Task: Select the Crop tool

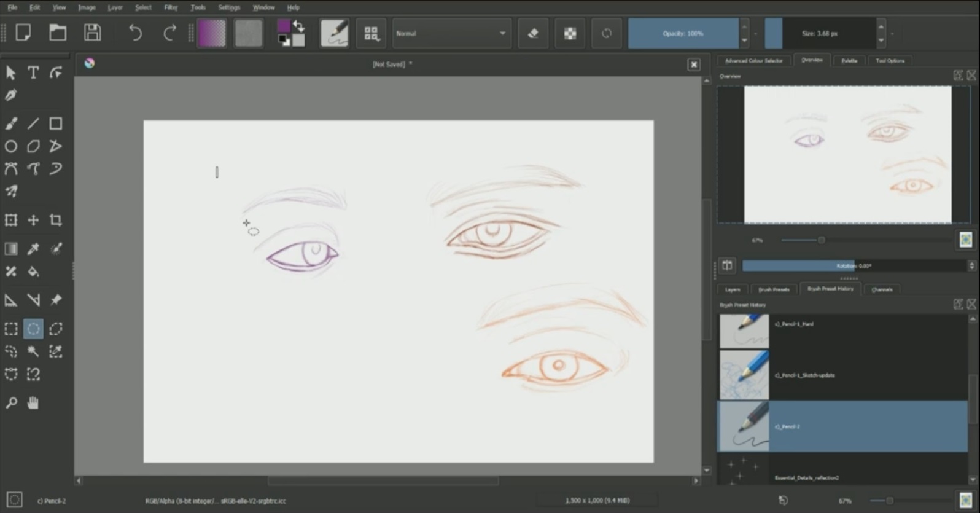Action: tap(56, 220)
